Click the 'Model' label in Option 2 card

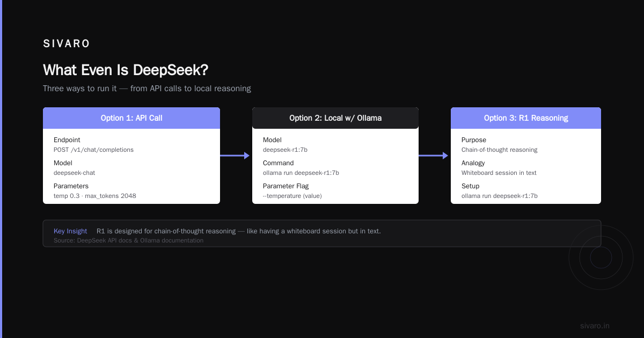[272, 140]
